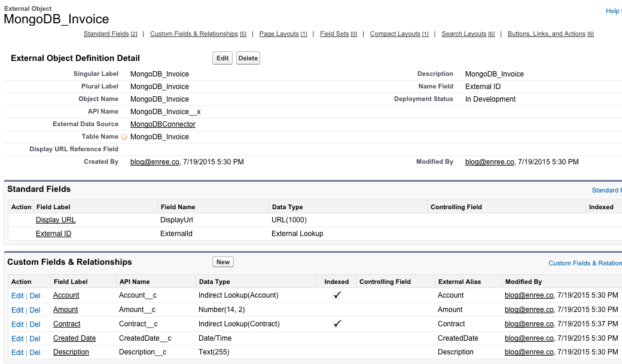Open the Created Date field label link

(x=75, y=338)
